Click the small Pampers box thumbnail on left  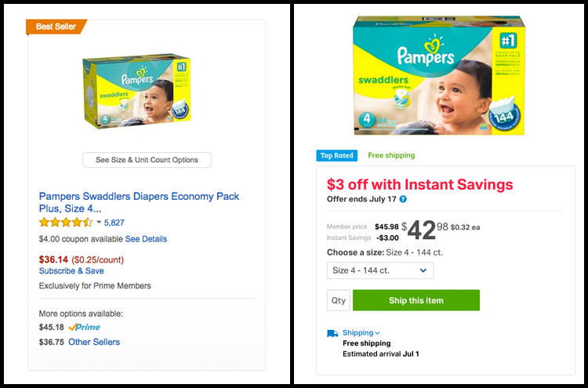(137, 90)
